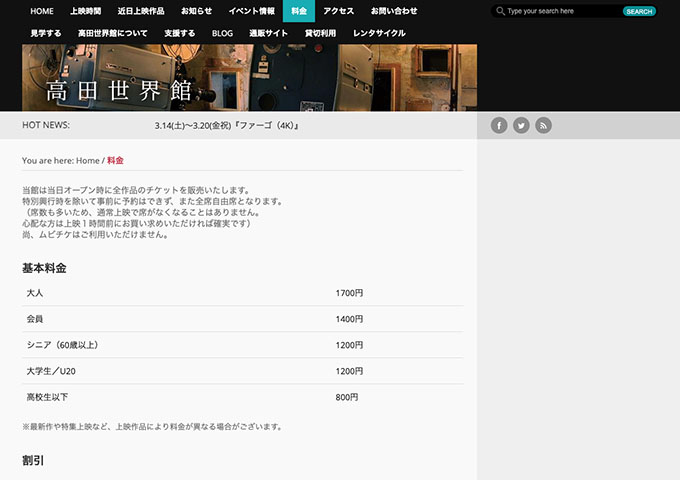Click the 料金 breadcrumb text
The width and height of the screenshot is (680, 480).
pyautogui.click(x=115, y=160)
